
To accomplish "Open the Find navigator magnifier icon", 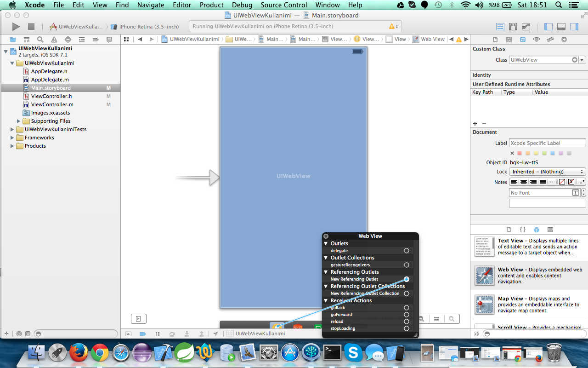I will click(x=40, y=40).
